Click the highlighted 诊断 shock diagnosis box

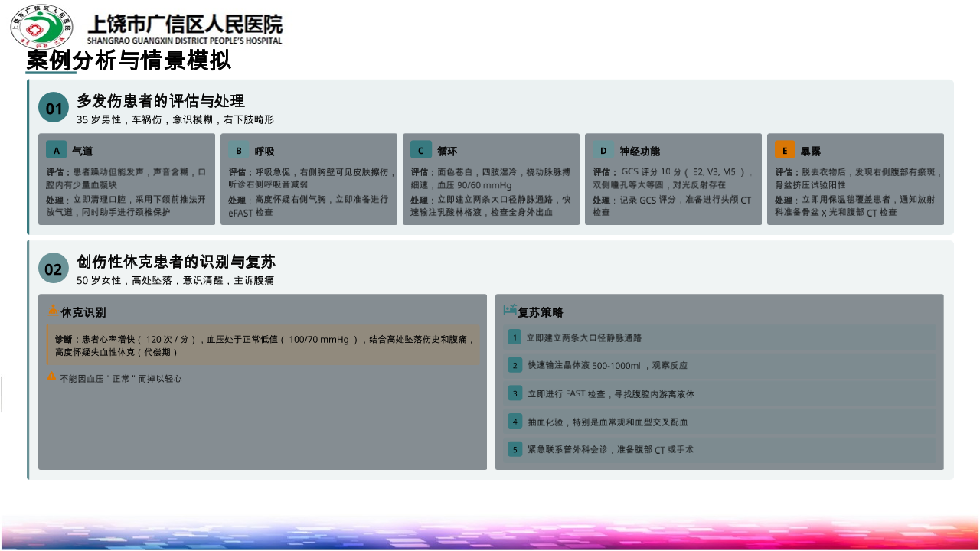pyautogui.click(x=264, y=345)
